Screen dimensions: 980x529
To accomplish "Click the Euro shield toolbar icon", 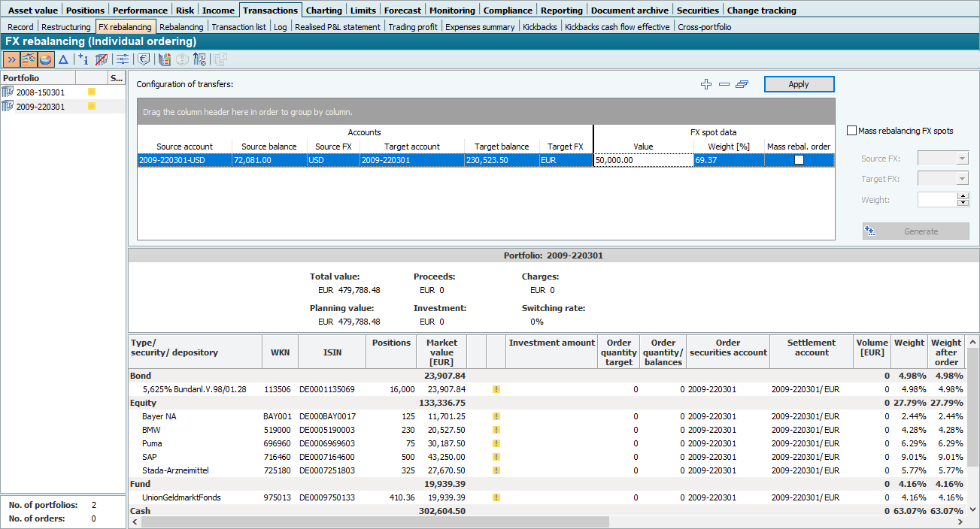I will point(143,59).
